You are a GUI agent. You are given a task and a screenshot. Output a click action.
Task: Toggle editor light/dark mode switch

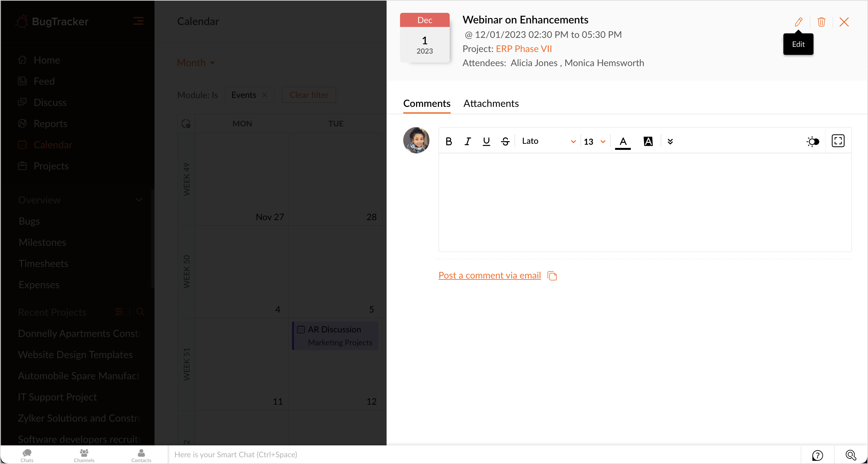point(813,141)
